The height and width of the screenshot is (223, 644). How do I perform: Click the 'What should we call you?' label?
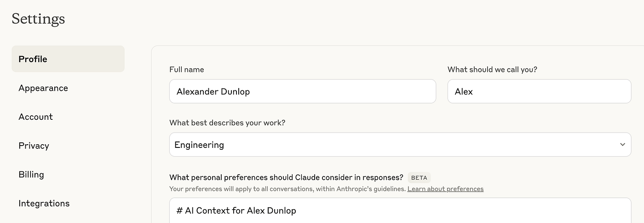point(492,70)
